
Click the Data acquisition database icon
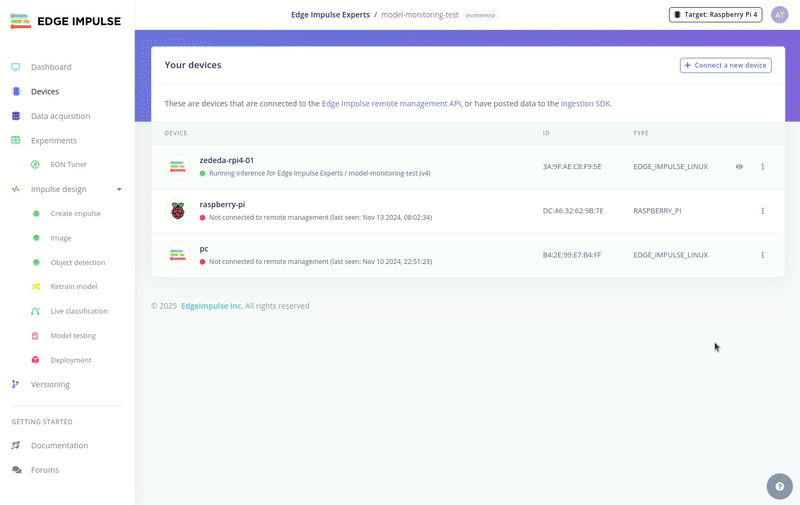(x=16, y=116)
